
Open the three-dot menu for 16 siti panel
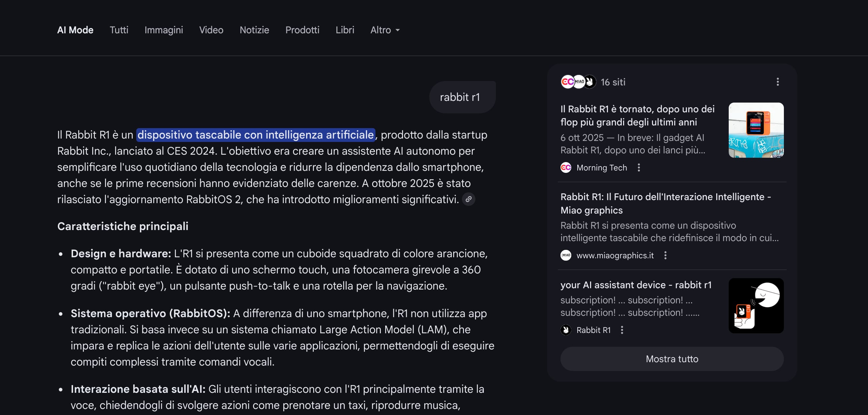point(777,82)
